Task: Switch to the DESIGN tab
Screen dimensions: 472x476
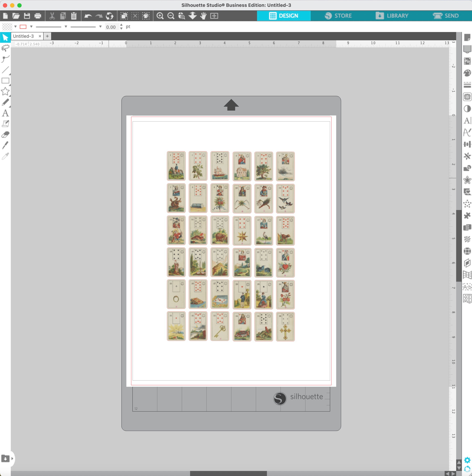Action: [x=284, y=16]
